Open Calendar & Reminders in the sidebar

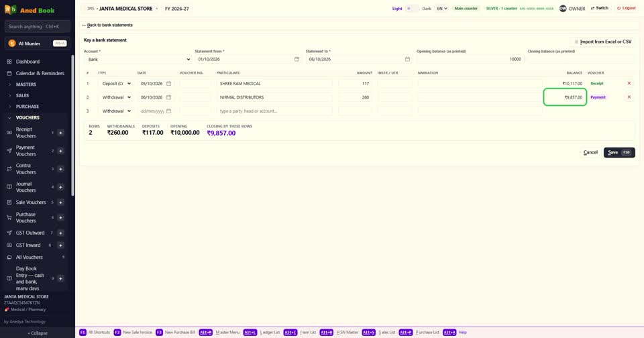(x=40, y=73)
